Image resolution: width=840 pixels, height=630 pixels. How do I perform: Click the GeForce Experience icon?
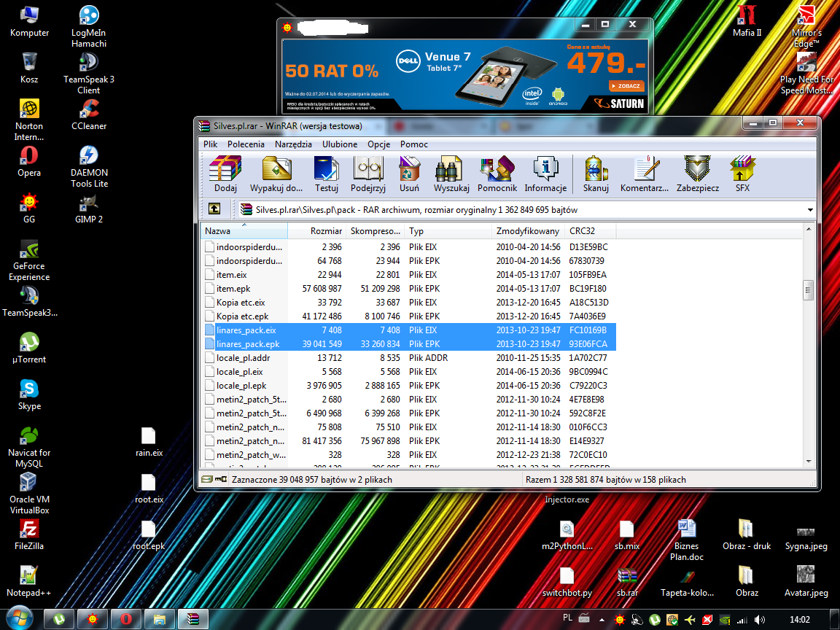pyautogui.click(x=29, y=260)
